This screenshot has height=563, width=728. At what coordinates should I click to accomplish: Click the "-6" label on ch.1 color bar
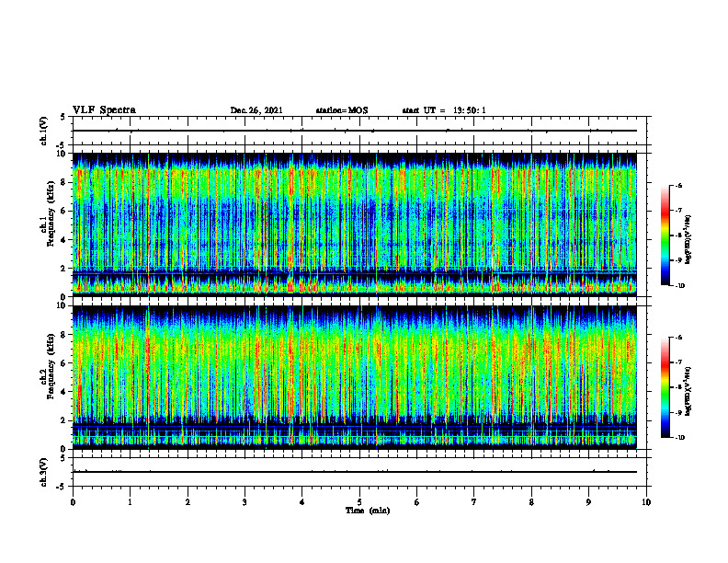[679, 185]
